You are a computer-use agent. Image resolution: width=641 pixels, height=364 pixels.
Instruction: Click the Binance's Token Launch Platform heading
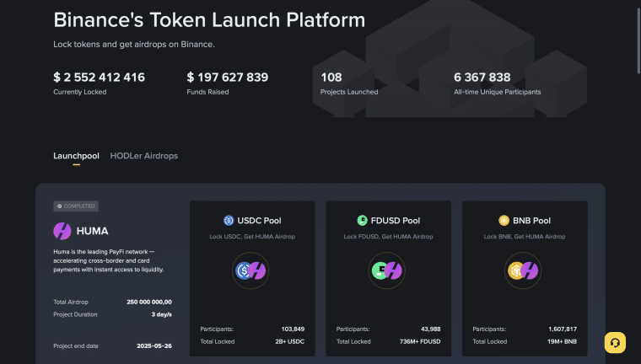coord(209,19)
